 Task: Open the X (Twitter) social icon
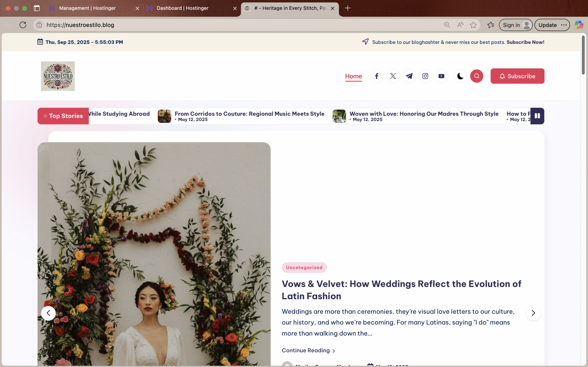point(393,76)
